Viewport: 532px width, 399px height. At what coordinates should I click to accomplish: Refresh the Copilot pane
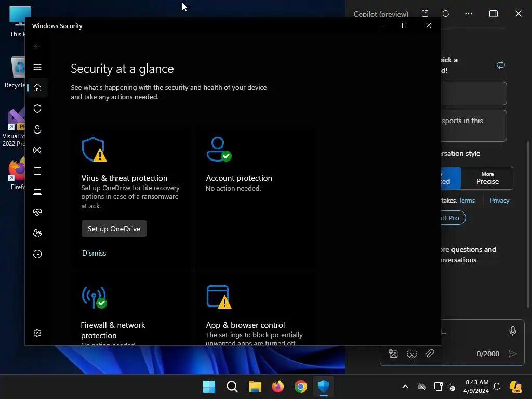tap(446, 14)
